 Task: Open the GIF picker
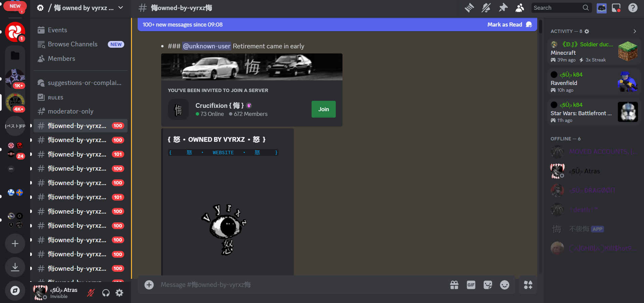pyautogui.click(x=471, y=285)
